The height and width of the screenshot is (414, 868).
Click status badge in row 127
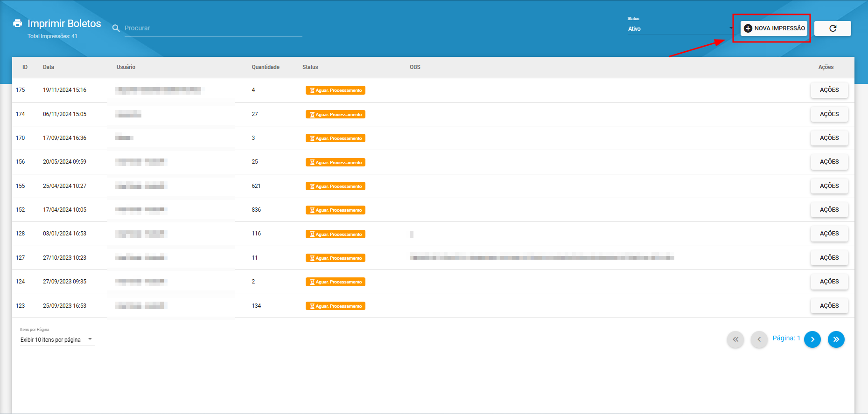pos(336,258)
